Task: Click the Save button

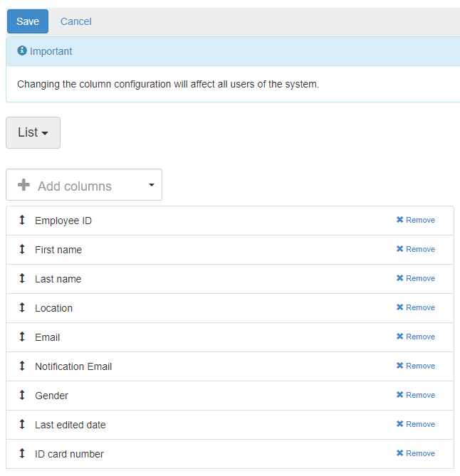Action: [28, 21]
